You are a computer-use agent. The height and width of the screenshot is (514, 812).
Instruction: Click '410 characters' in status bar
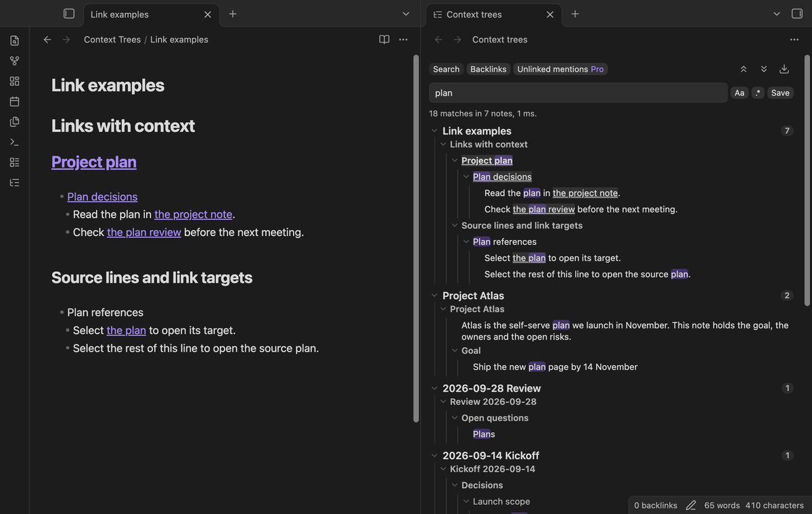tap(775, 505)
